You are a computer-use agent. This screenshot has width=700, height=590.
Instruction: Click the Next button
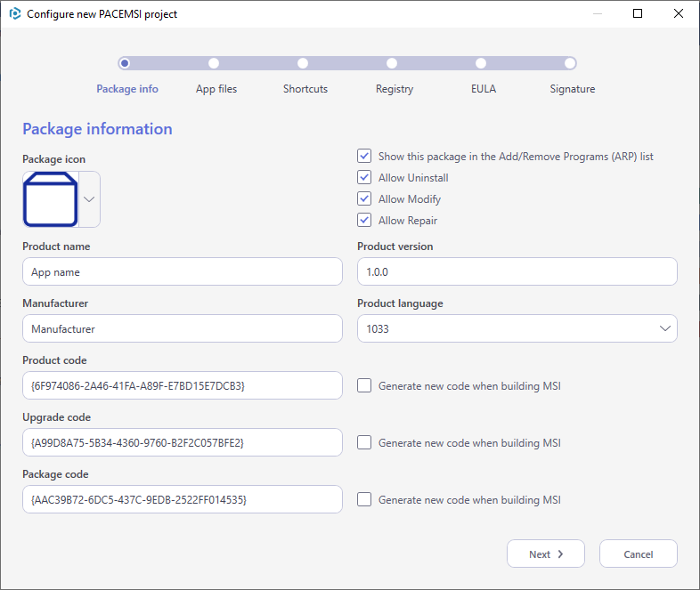pos(546,554)
